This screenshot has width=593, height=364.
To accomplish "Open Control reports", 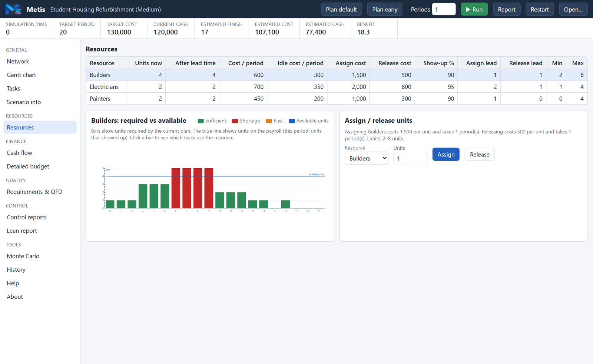I will pyautogui.click(x=40, y=217).
